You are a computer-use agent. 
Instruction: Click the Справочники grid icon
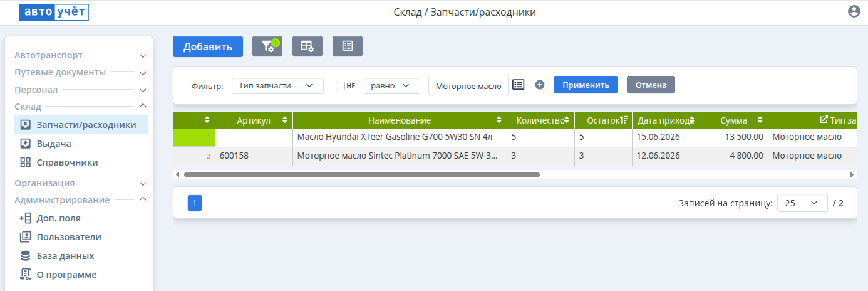26,162
